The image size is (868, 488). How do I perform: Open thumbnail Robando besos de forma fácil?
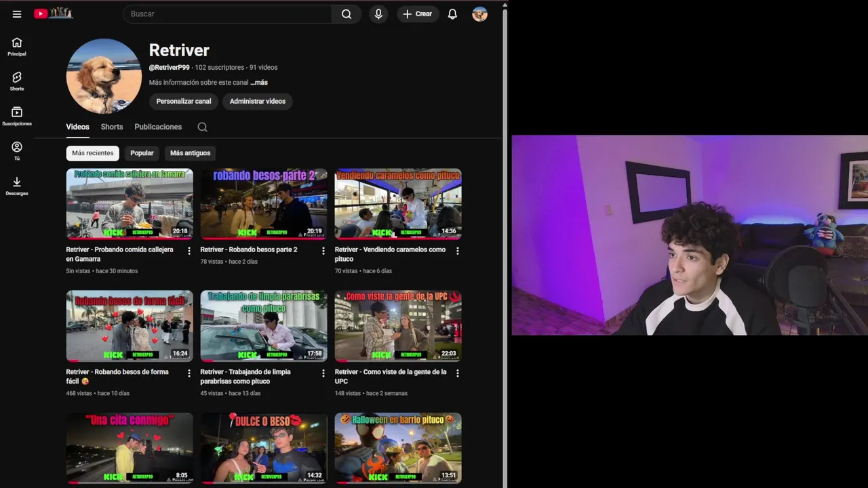[x=130, y=326]
